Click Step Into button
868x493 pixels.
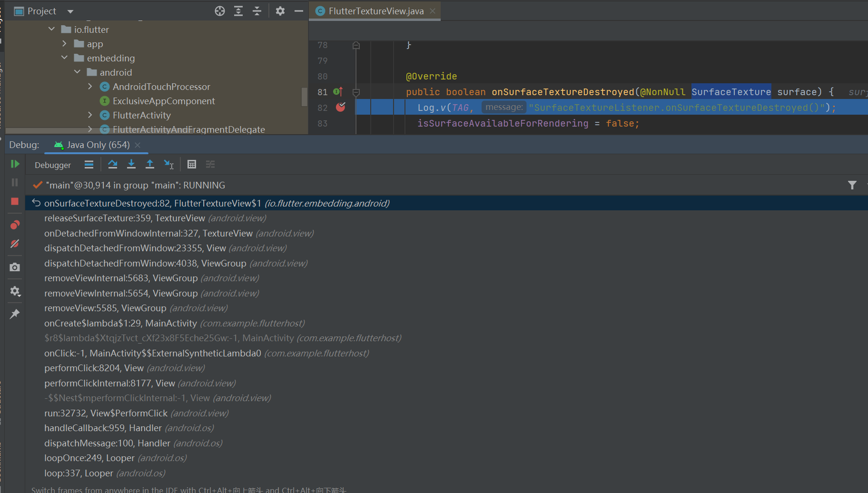[131, 165]
